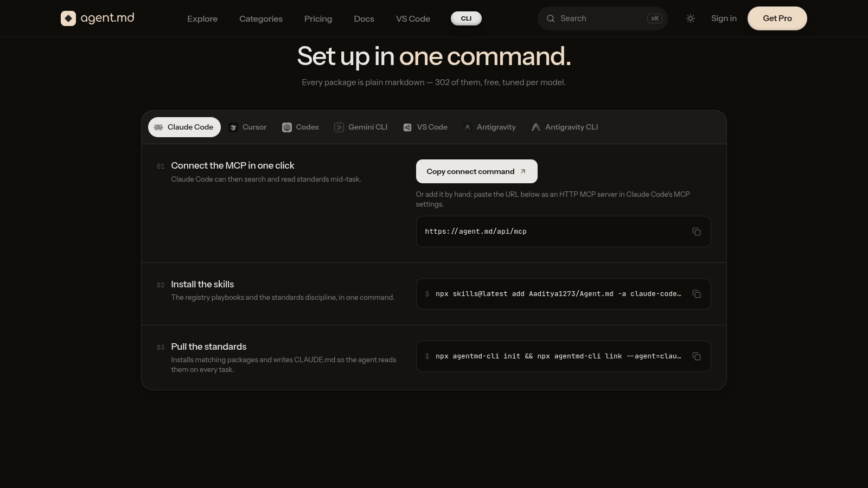The width and height of the screenshot is (868, 488).
Task: Switch to the Gemini CLI tab
Action: tap(361, 127)
